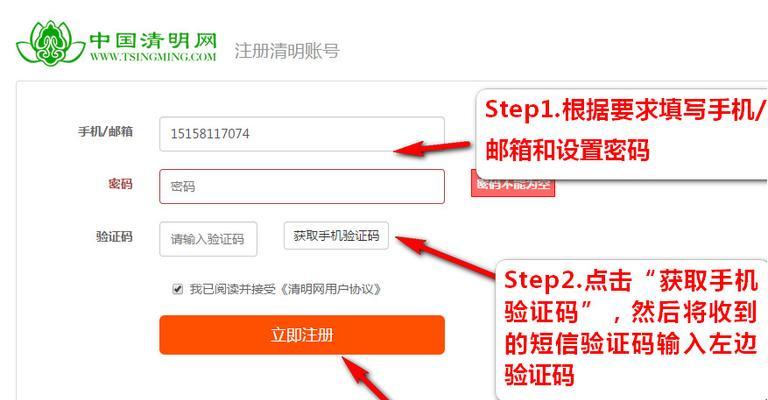This screenshot has height=400, width=768.
Task: Click red arrow pointing at 获取手机验证码
Action: (445, 257)
